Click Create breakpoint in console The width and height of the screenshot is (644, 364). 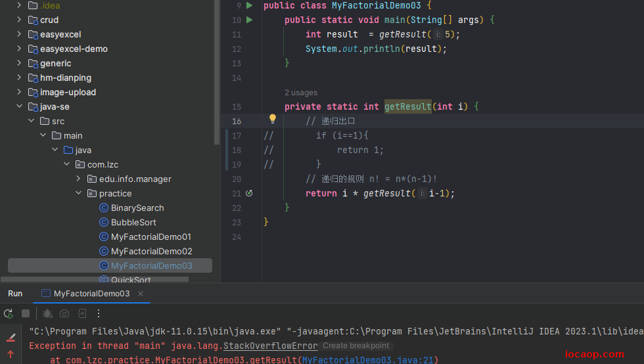pyautogui.click(x=356, y=346)
